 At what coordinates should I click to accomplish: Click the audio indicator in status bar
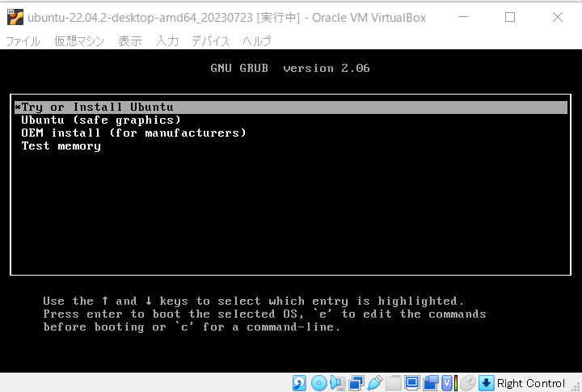point(337,383)
